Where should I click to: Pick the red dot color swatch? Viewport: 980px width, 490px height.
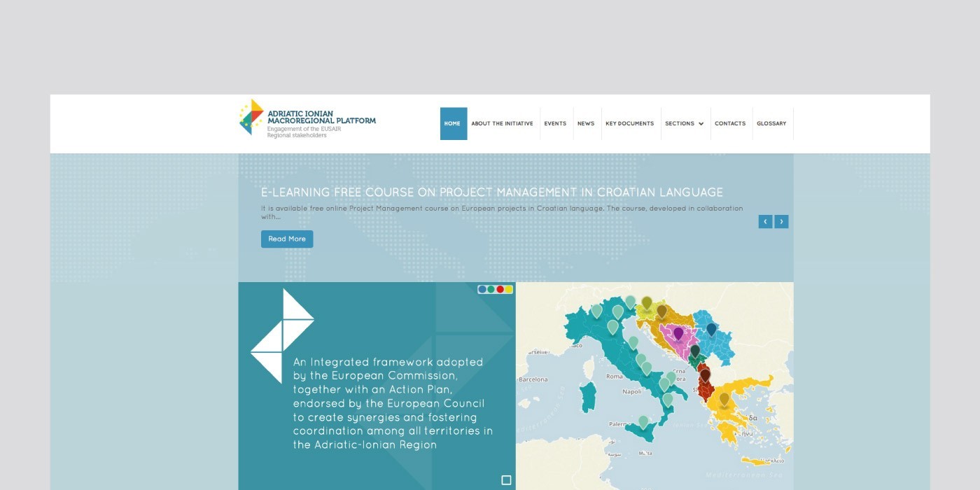[x=500, y=289]
